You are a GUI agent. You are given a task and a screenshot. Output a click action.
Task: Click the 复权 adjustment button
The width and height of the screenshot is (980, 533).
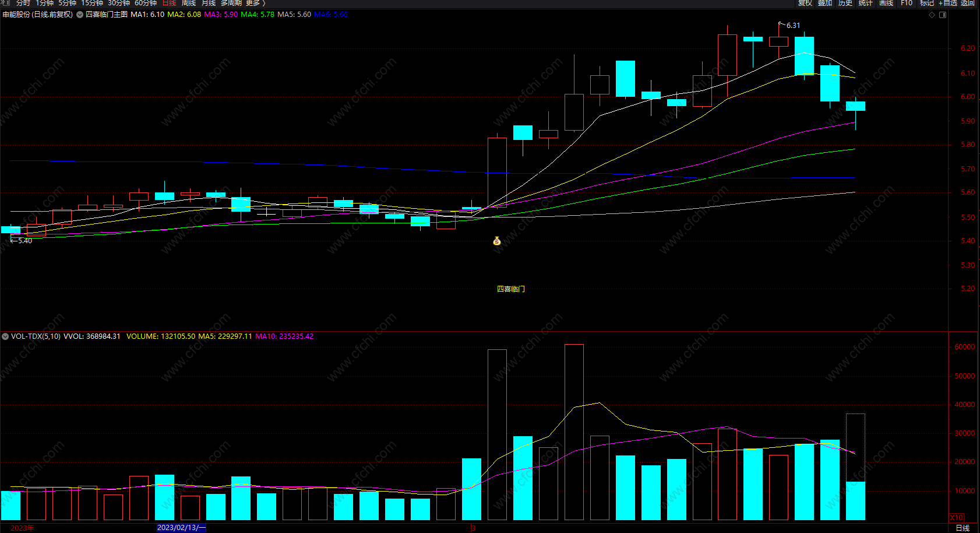pyautogui.click(x=805, y=3)
